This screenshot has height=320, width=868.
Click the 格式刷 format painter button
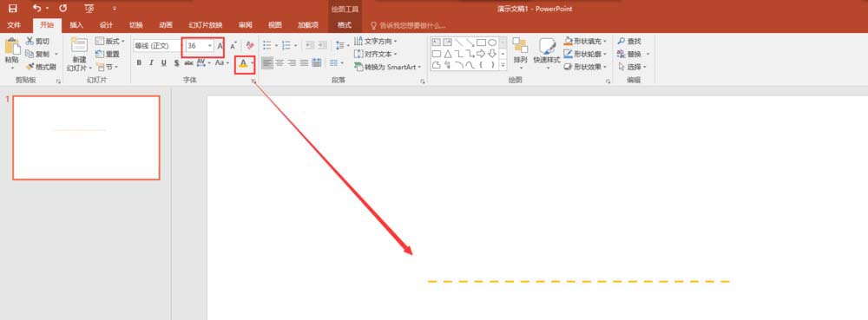tap(41, 67)
